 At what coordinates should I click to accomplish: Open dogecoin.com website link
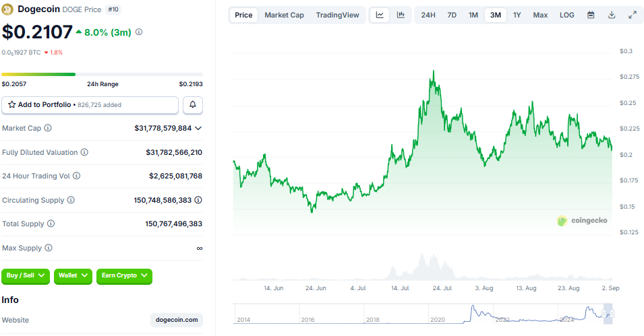177,320
